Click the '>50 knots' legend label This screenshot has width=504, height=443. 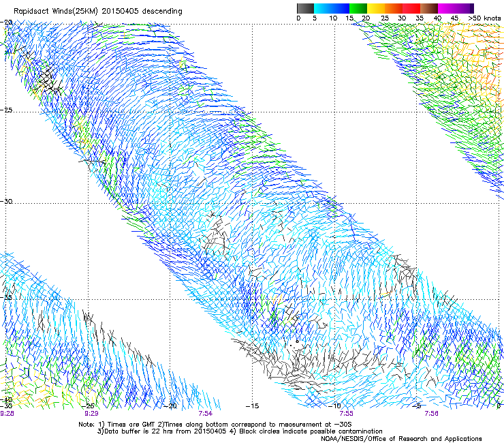[x=484, y=18]
